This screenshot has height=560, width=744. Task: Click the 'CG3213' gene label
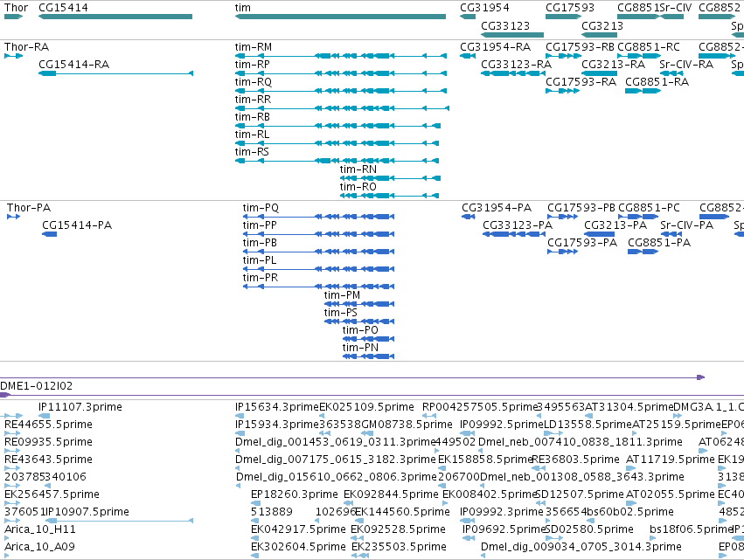point(602,25)
